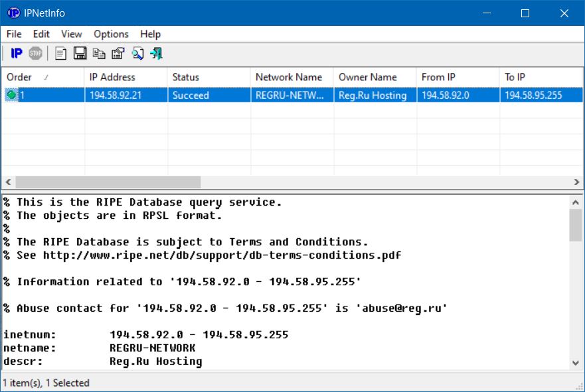Click the abuse@reg.ru contact text
The image size is (585, 392).
402,308
